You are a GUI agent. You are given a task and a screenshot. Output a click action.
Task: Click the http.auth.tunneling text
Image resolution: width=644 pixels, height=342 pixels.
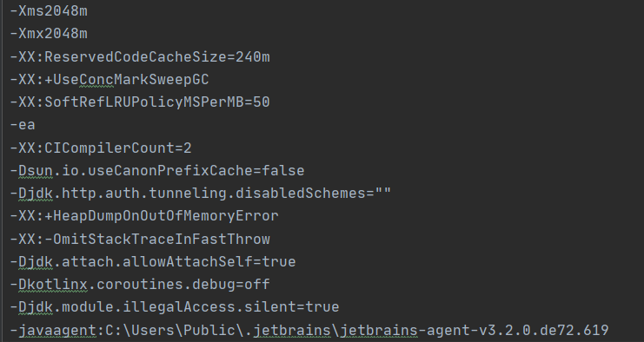pos(144,194)
